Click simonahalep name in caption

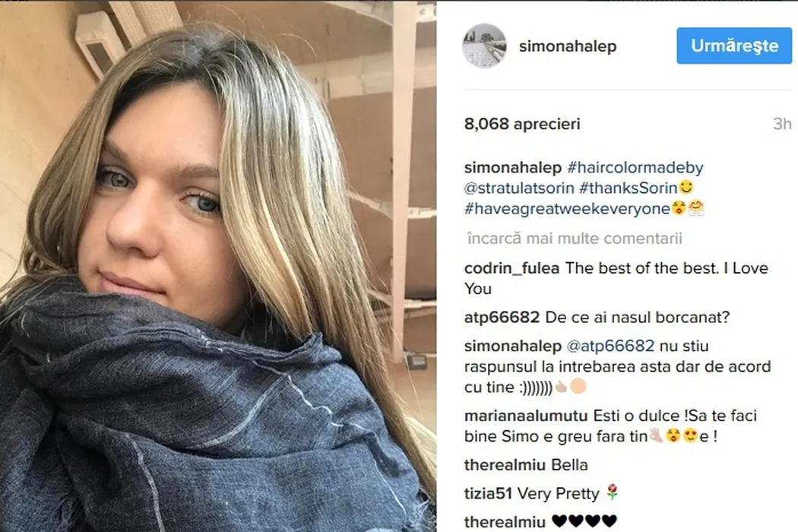512,167
